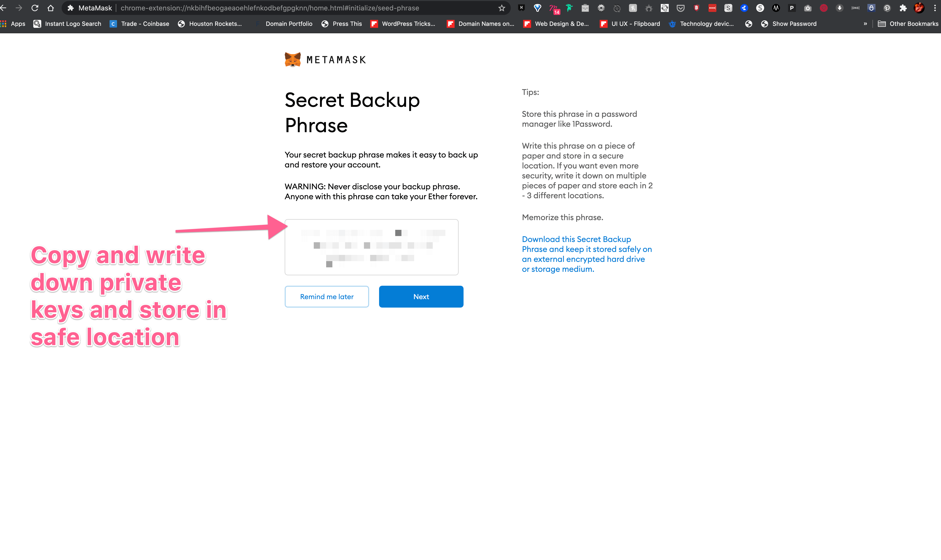Open the browser home page icon
941x560 pixels.
coord(51,8)
